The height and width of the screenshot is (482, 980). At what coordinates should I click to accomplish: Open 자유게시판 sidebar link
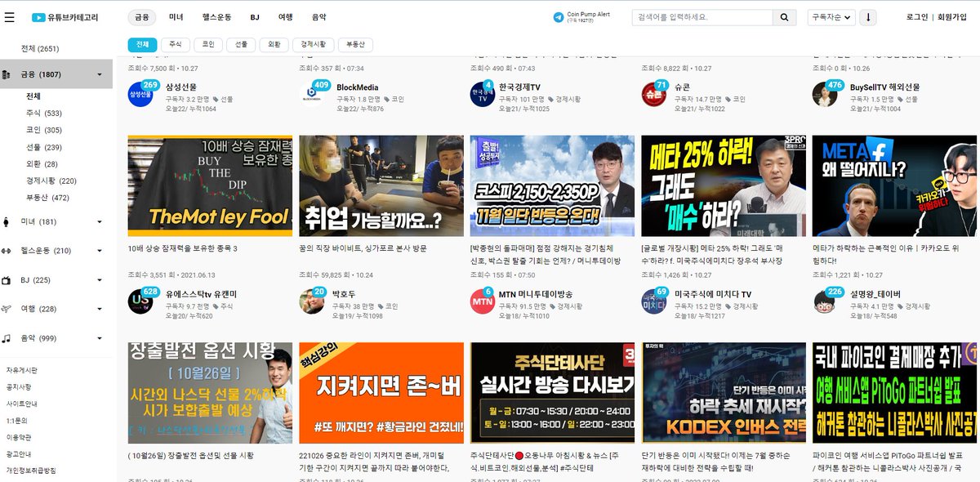click(21, 370)
